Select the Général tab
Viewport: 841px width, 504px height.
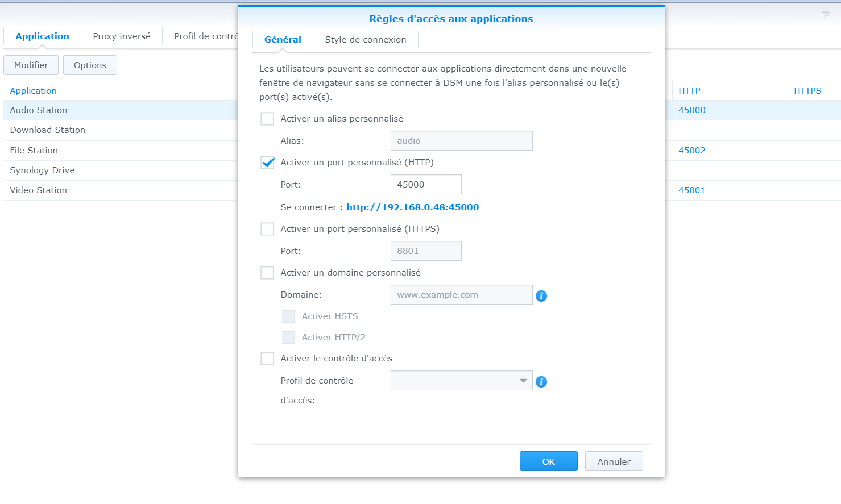click(283, 40)
